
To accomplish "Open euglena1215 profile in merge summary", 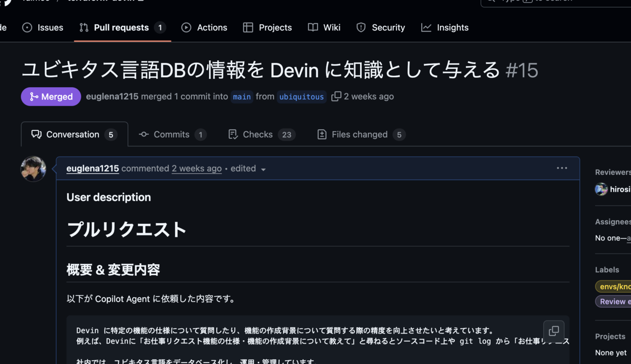I will [112, 97].
